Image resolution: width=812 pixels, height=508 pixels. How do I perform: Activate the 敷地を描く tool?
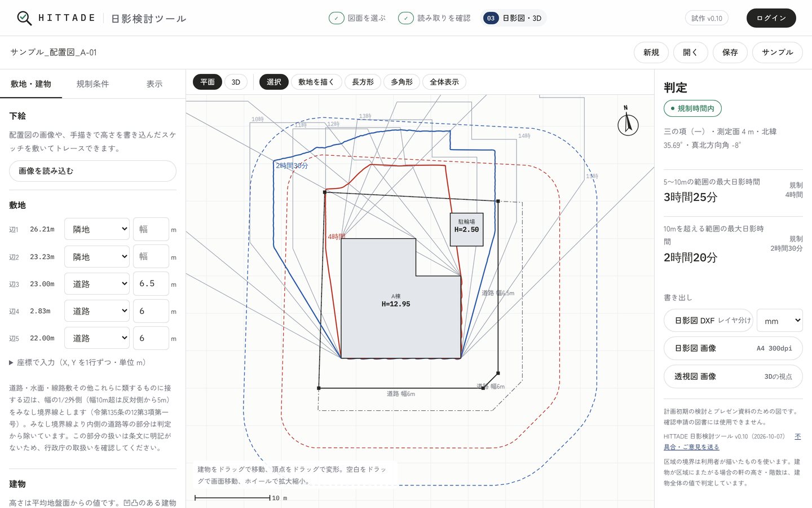[x=316, y=82]
